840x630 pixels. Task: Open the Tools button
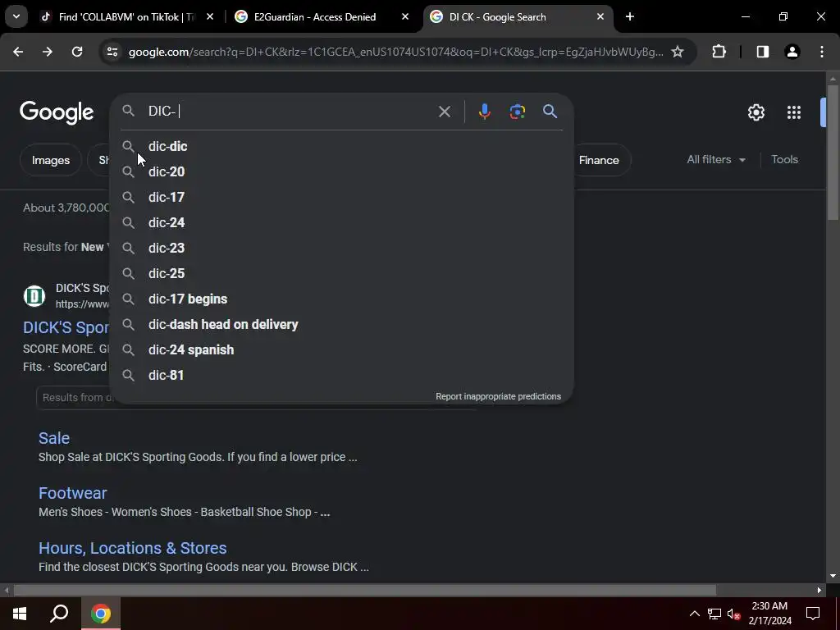point(784,160)
